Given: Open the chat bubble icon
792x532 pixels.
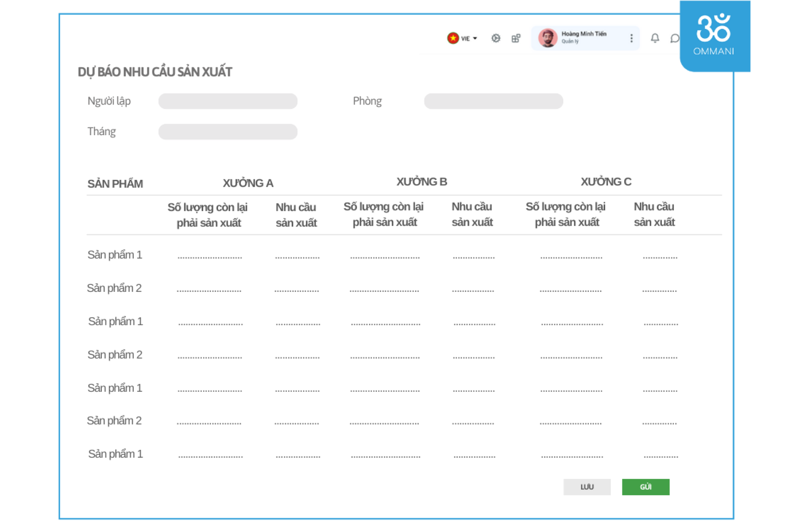Looking at the screenshot, I should [x=674, y=39].
